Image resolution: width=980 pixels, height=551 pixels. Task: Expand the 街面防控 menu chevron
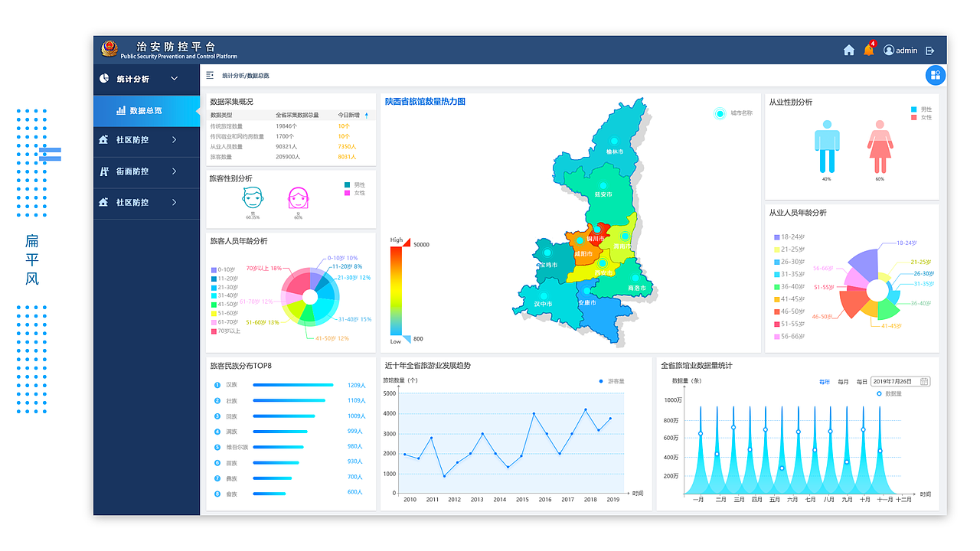tap(174, 171)
